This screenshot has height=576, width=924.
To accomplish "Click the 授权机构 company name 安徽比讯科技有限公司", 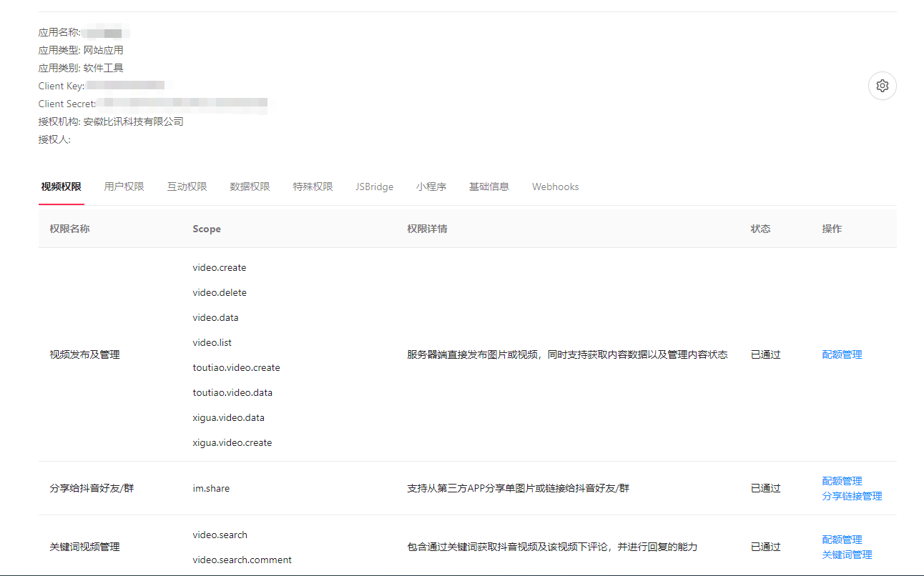I will coord(132,121).
